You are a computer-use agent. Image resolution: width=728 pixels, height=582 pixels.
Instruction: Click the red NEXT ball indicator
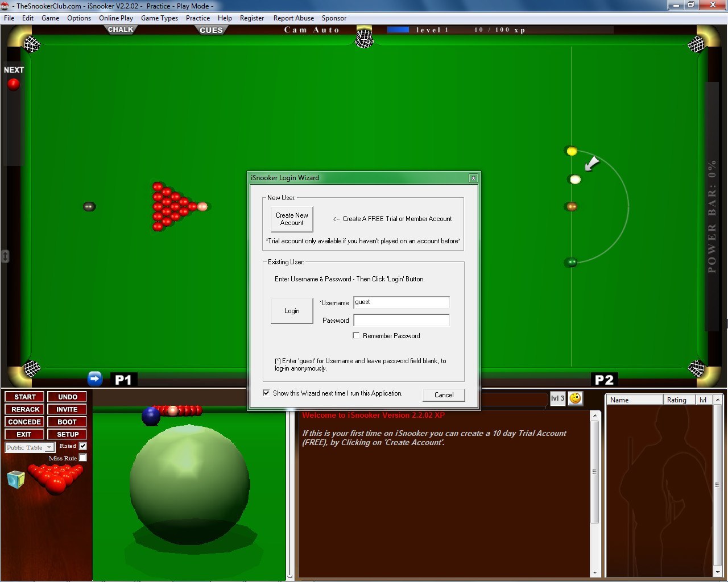[13, 84]
